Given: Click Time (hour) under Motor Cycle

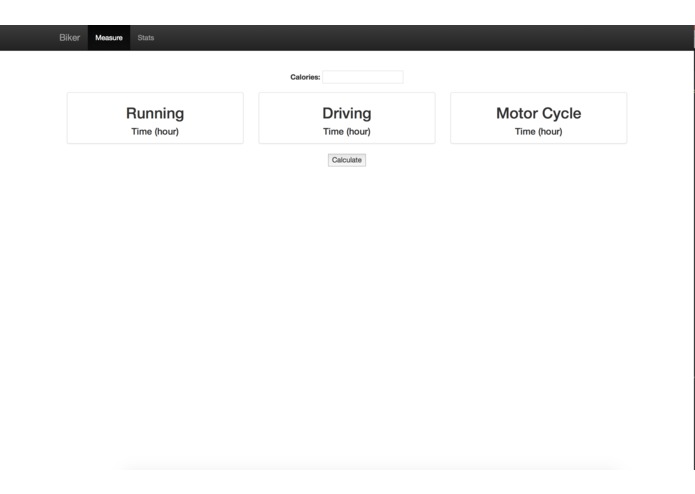Looking at the screenshot, I should pyautogui.click(x=539, y=132).
